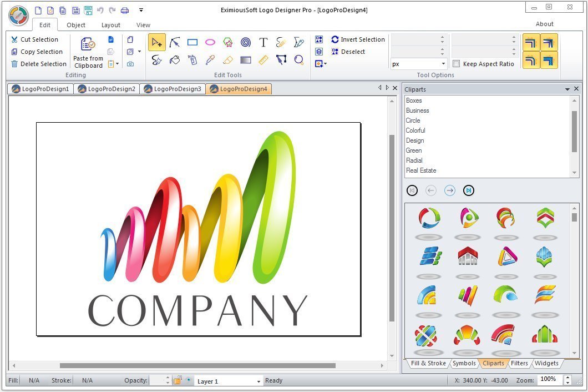Click Delete Selection
Screen dimensions: 588x392
coord(39,64)
